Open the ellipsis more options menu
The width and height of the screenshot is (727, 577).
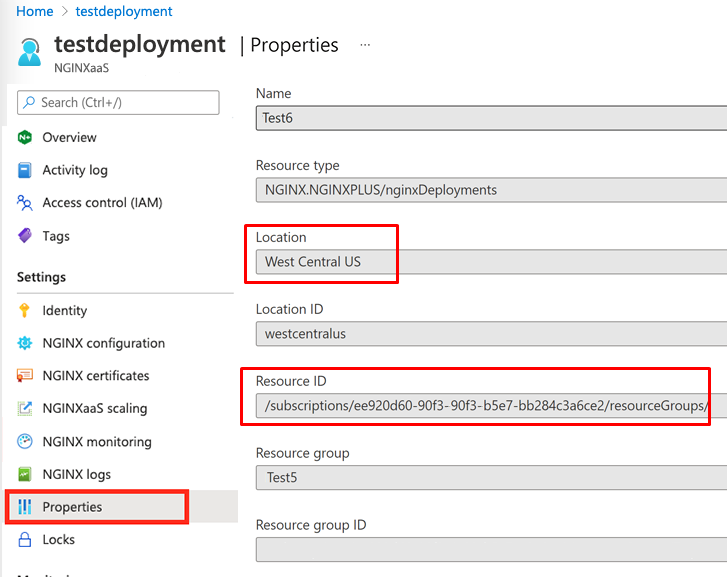coord(365,45)
